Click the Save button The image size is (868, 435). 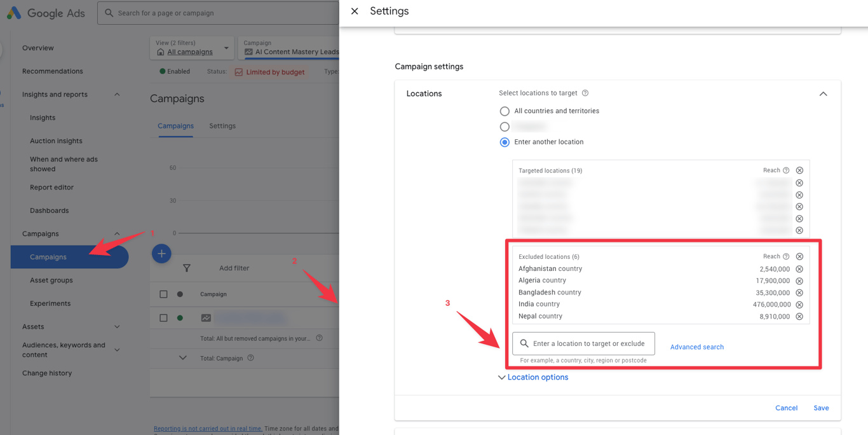[821, 408]
